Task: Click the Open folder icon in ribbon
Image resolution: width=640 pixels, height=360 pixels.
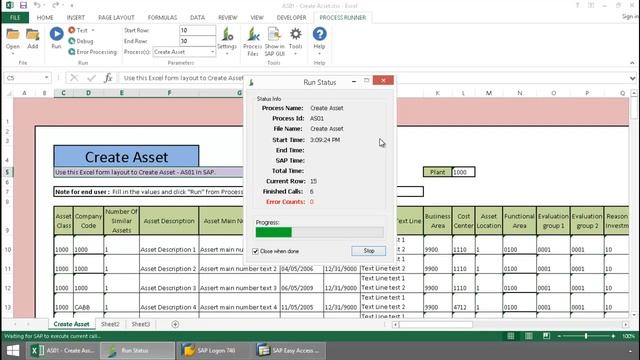Action: tap(13, 35)
